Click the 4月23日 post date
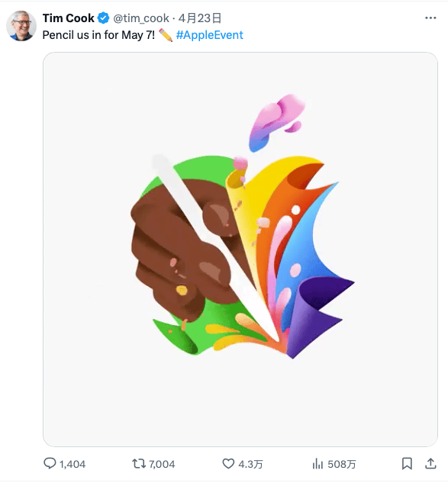The image size is (448, 483). click(x=200, y=18)
